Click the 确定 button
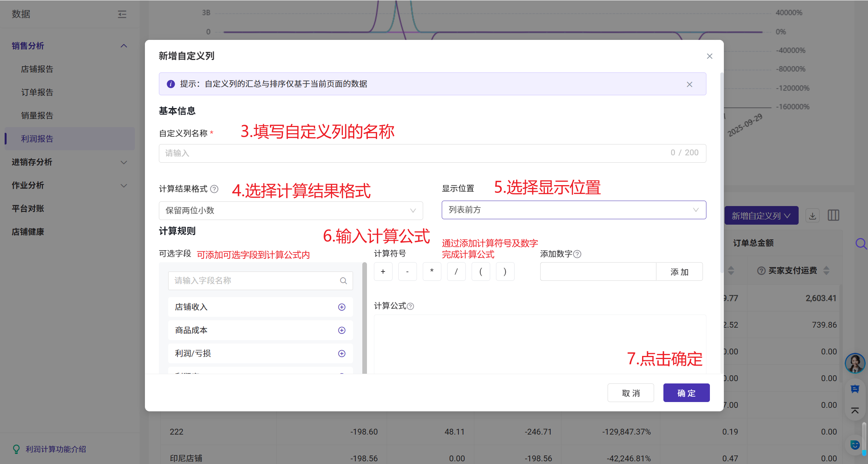 (686, 393)
